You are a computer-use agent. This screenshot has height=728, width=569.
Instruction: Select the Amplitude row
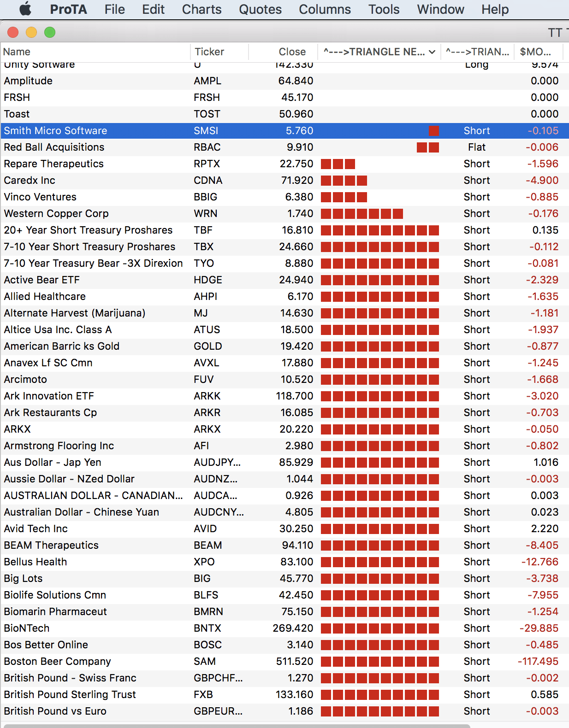pyautogui.click(x=284, y=81)
